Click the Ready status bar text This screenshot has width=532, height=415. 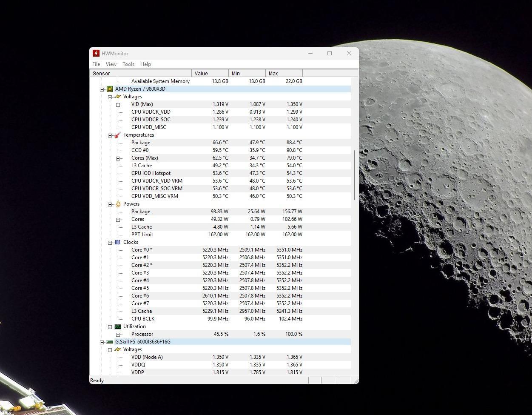coord(97,381)
